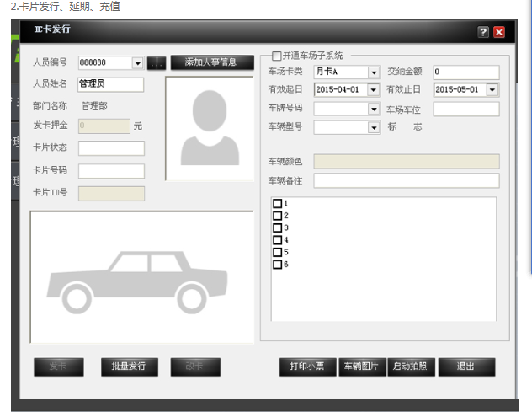The height and width of the screenshot is (412, 532).
Task: Close the IC卡发行 dialog
Action: 499,32
